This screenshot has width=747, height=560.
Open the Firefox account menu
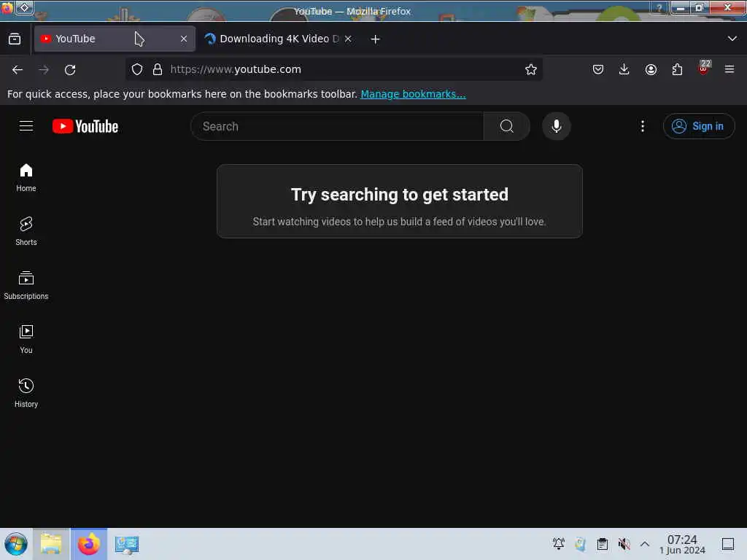point(651,69)
